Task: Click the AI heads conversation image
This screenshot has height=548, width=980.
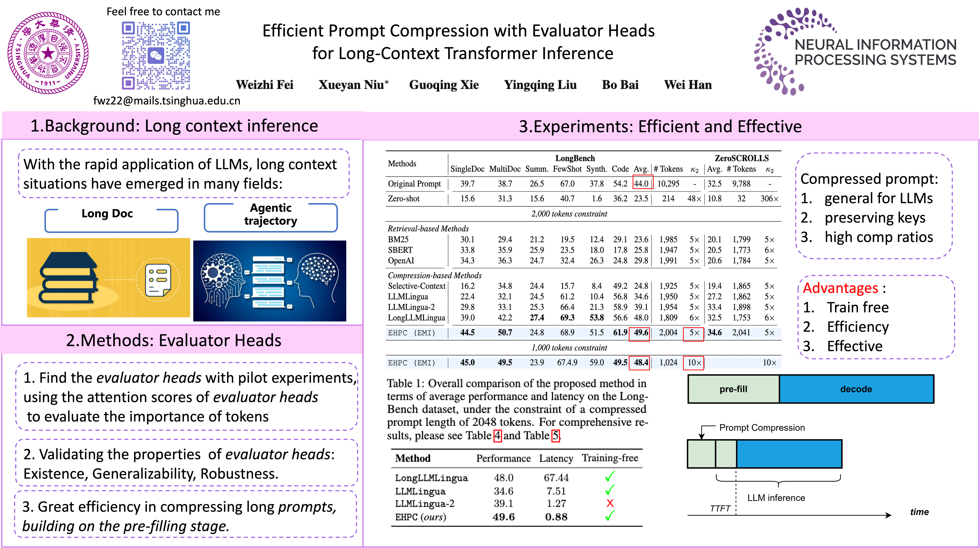Action: point(270,281)
